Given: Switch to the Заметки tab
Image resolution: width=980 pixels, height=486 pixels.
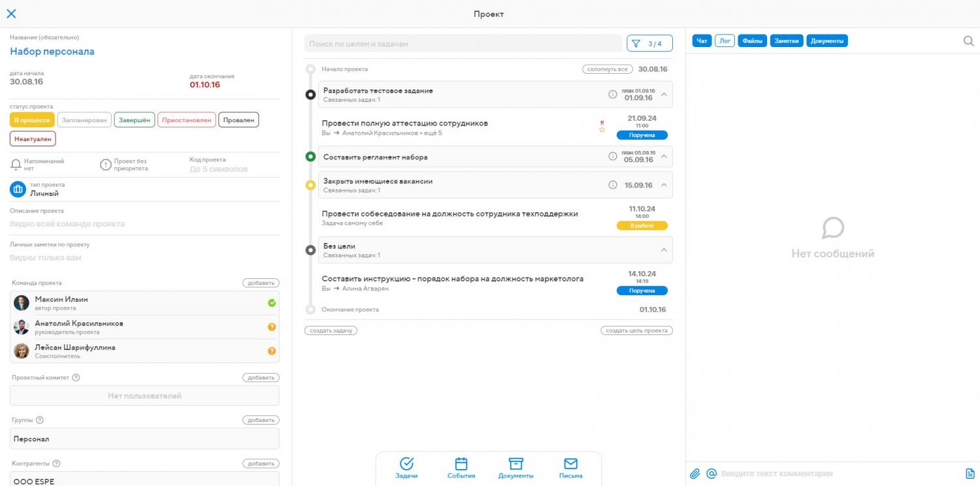Looking at the screenshot, I should (787, 41).
